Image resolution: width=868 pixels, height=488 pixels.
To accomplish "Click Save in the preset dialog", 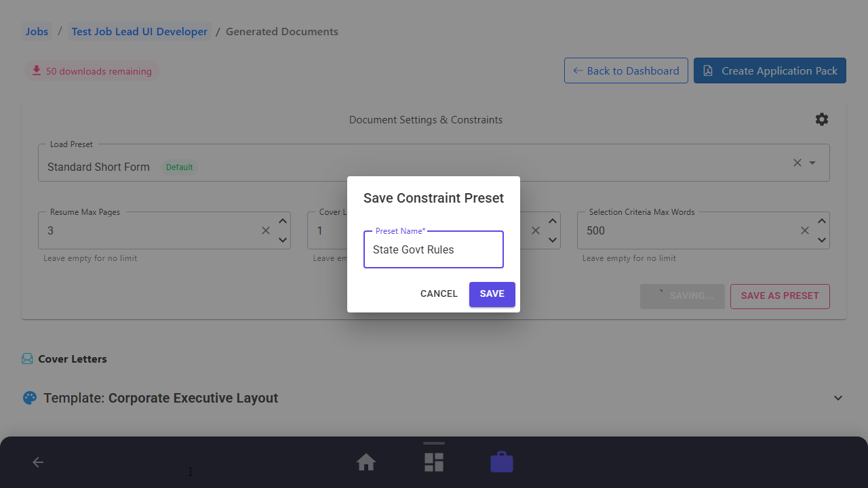I will click(x=492, y=294).
